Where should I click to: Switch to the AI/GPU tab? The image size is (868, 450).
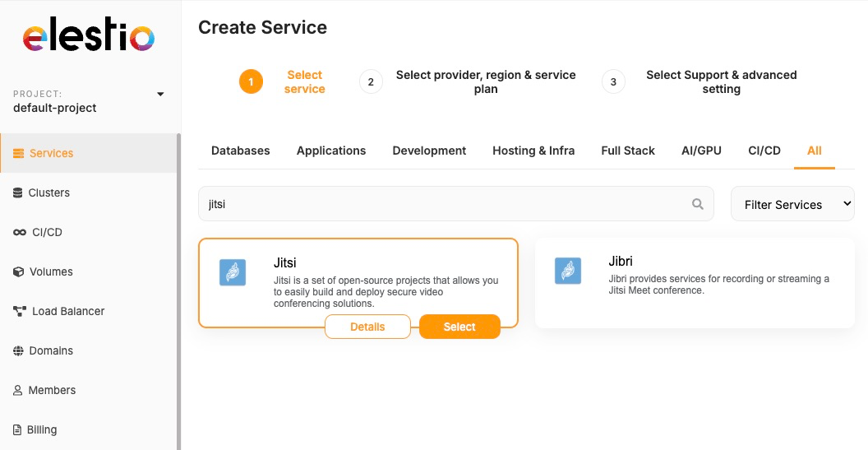pos(701,151)
